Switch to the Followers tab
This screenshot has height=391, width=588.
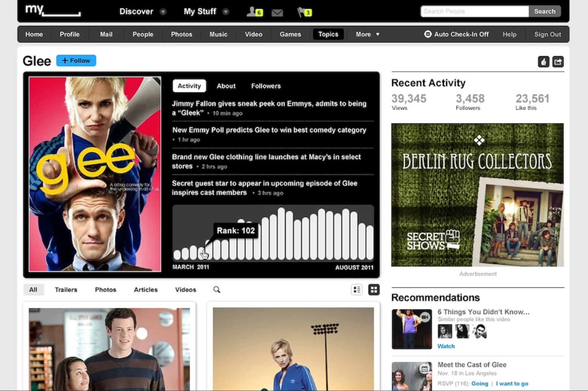pos(266,86)
